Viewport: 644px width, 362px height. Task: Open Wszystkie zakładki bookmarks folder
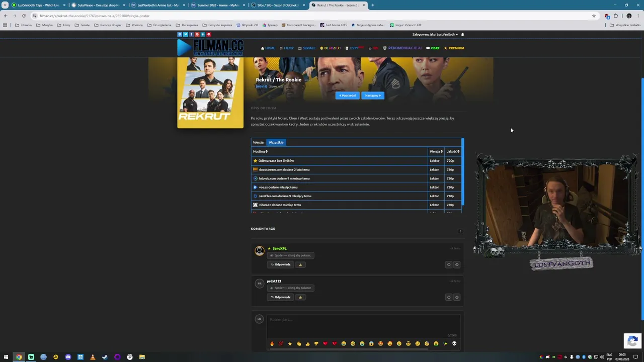pyautogui.click(x=625, y=25)
